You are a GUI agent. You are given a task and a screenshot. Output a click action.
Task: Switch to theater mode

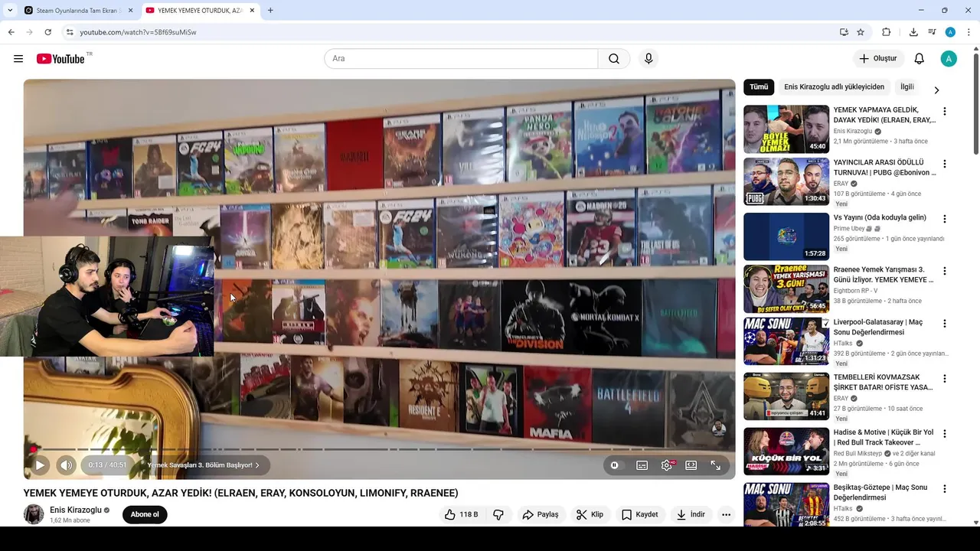tap(691, 465)
